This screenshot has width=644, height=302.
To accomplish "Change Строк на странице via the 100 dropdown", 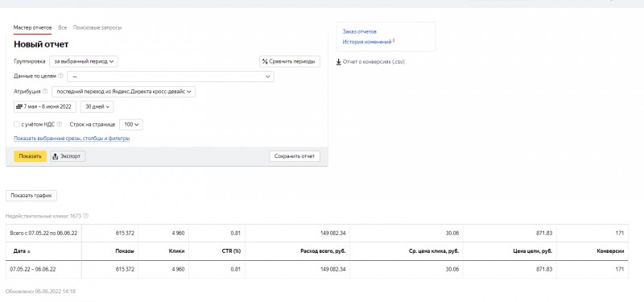I will (x=131, y=125).
